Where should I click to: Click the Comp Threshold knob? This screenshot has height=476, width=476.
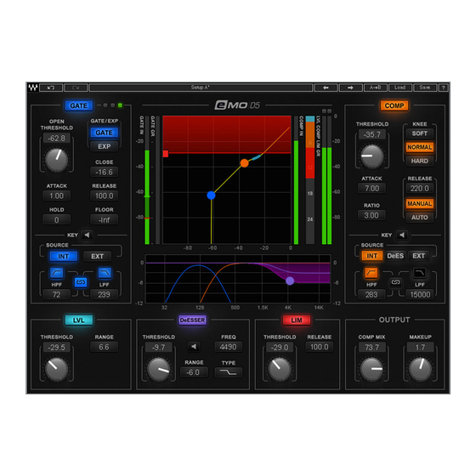point(372,156)
